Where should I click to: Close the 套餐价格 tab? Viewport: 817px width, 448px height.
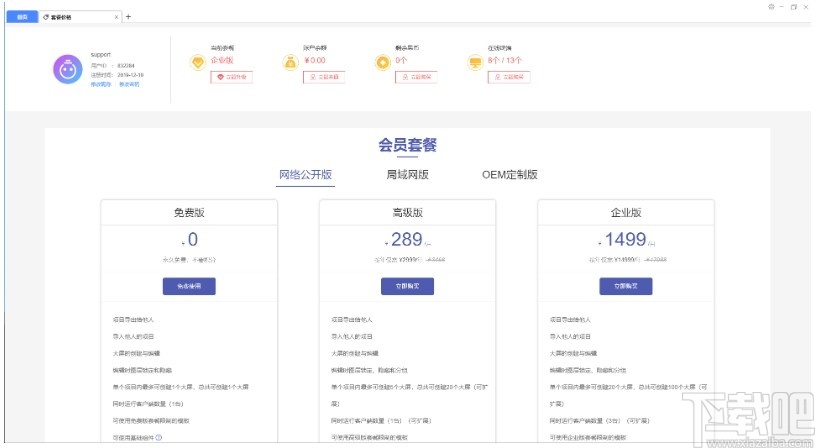coord(116,17)
